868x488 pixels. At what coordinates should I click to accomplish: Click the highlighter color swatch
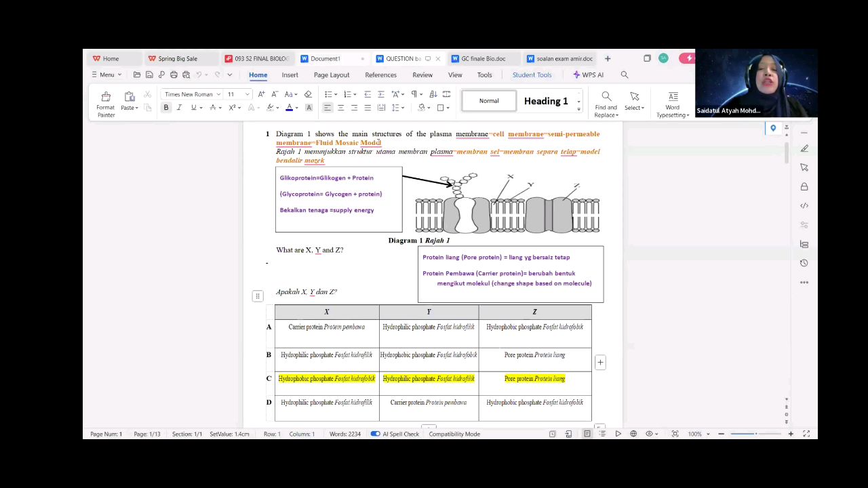271,108
